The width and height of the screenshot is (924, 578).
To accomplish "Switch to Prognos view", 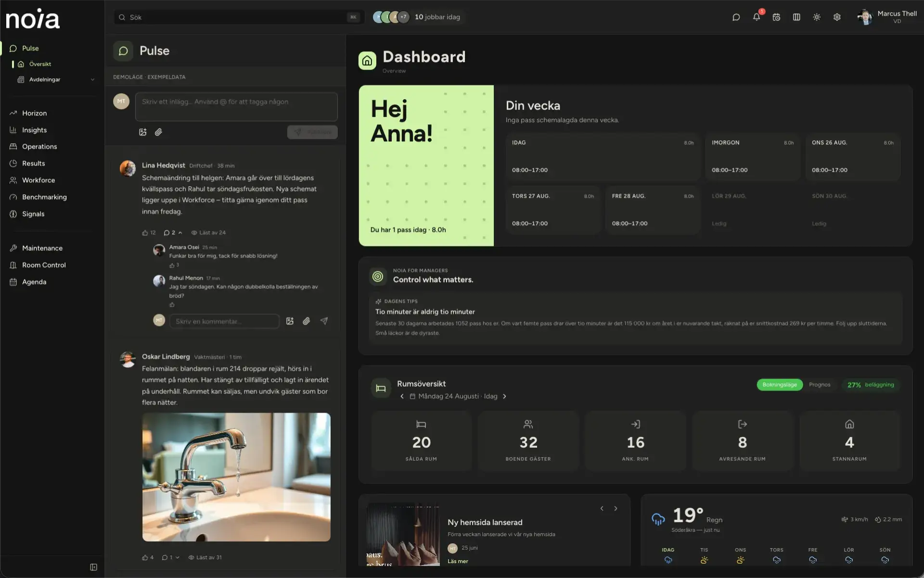I will tap(820, 385).
